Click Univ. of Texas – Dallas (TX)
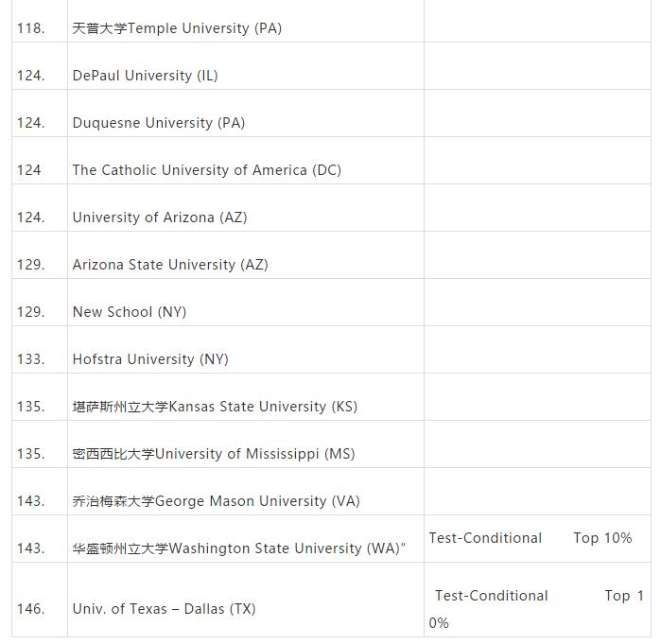This screenshot has width=661, height=644. (x=164, y=609)
